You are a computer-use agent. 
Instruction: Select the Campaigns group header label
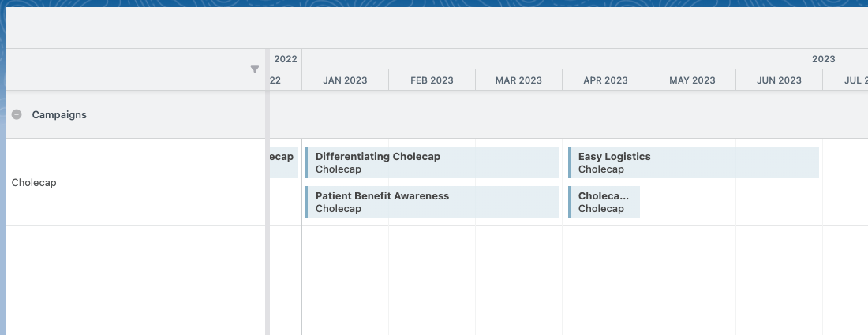click(59, 114)
